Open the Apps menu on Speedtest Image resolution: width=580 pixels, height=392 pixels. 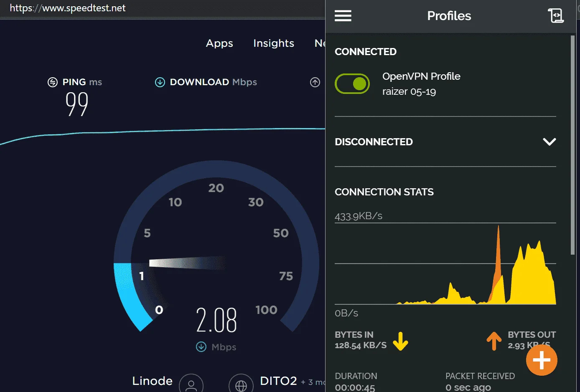pos(219,43)
